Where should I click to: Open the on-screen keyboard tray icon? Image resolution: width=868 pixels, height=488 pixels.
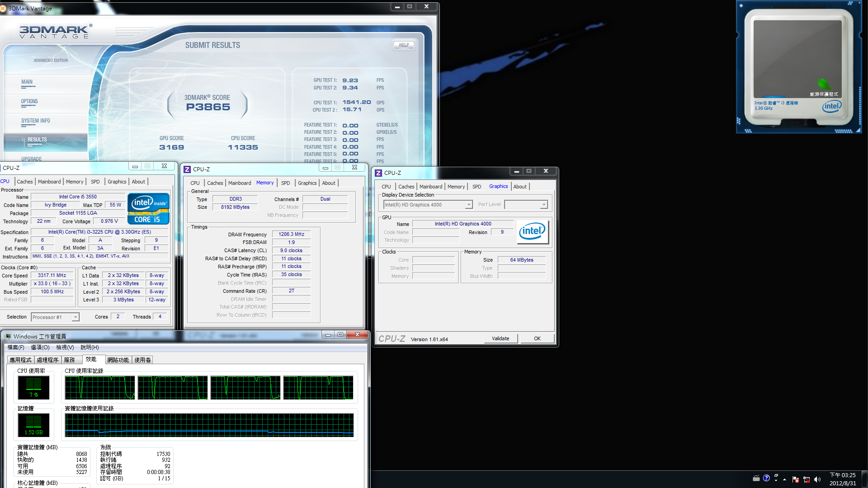[756, 479]
